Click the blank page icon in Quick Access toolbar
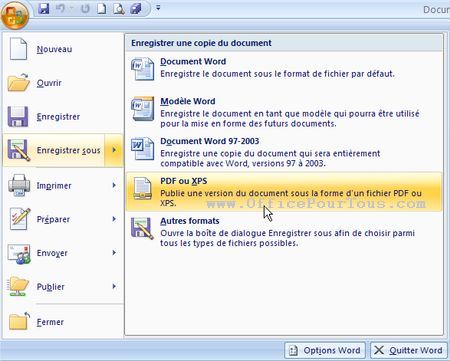Screen dimensions: 450x361 pyautogui.click(x=102, y=8)
